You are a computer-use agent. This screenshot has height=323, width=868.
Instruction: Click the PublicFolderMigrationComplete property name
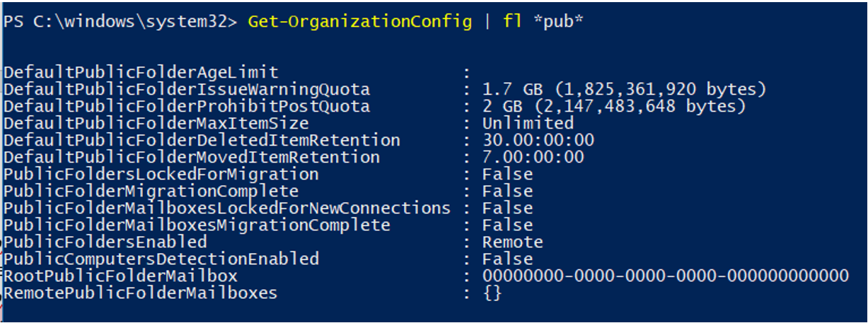click(151, 191)
